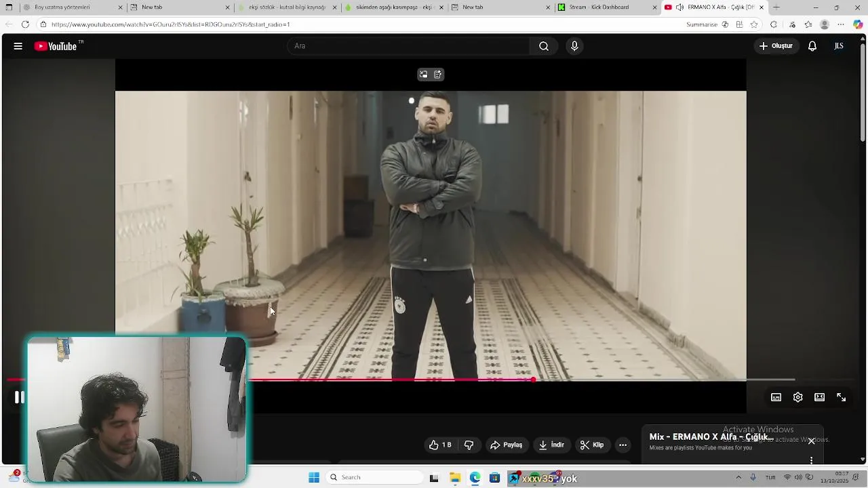Open Microsoft Edge from the taskbar
The width and height of the screenshot is (868, 488).
[x=475, y=478]
